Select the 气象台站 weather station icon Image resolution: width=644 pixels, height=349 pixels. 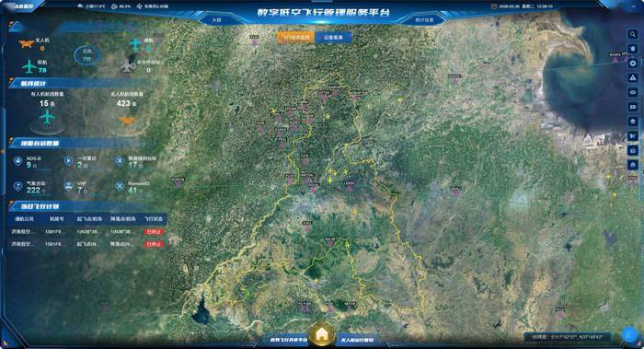click(17, 186)
